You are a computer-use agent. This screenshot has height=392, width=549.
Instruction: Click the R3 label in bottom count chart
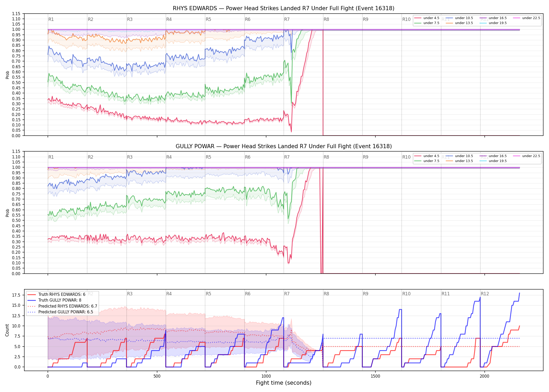130,294
